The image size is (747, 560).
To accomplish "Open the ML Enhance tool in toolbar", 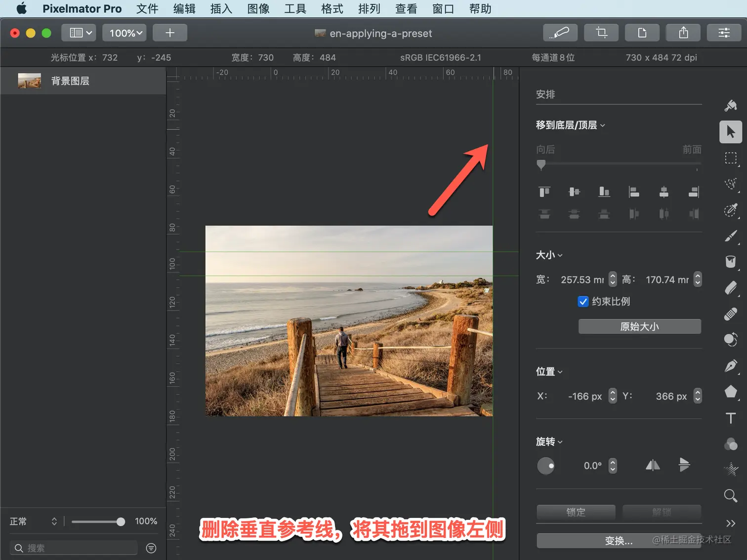I will [560, 33].
